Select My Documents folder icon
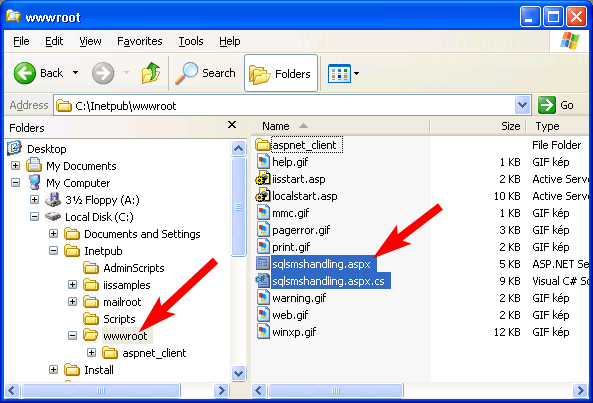593x403 pixels. (x=34, y=165)
